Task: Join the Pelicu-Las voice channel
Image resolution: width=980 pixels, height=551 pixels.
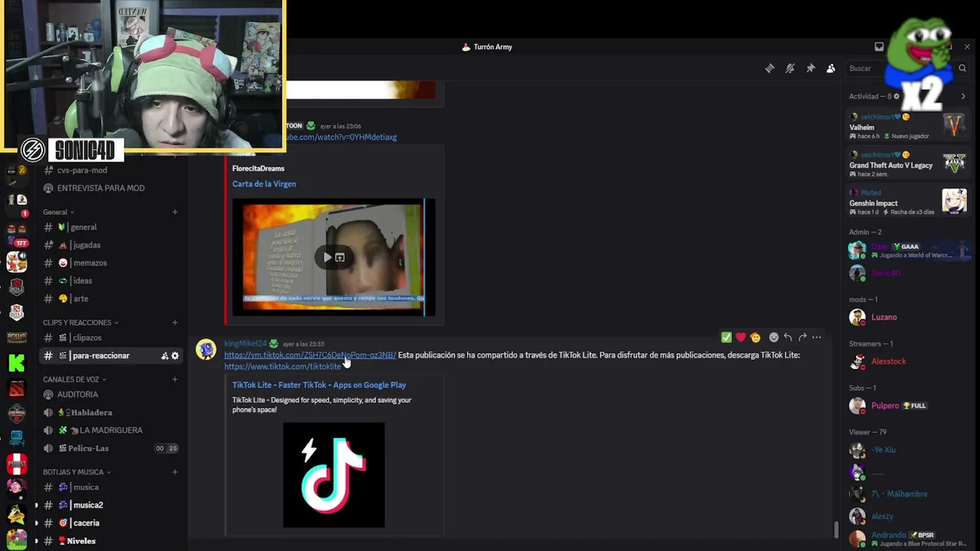Action: click(x=109, y=448)
